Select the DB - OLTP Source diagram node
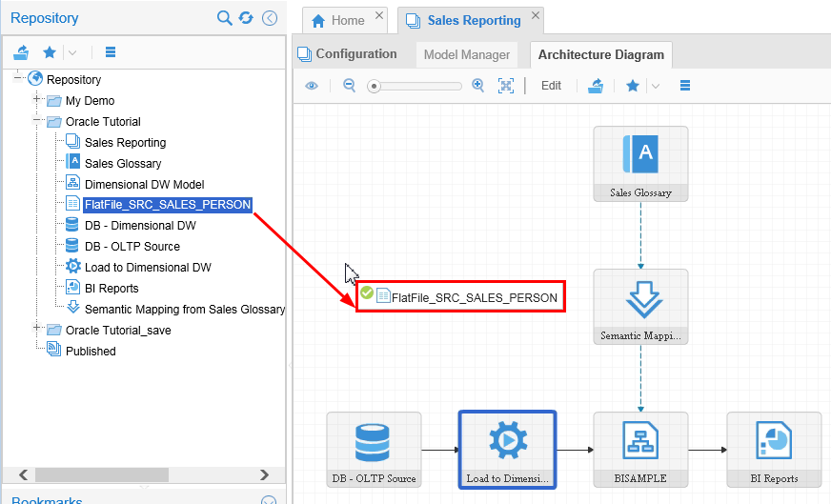831x504 pixels. (374, 450)
